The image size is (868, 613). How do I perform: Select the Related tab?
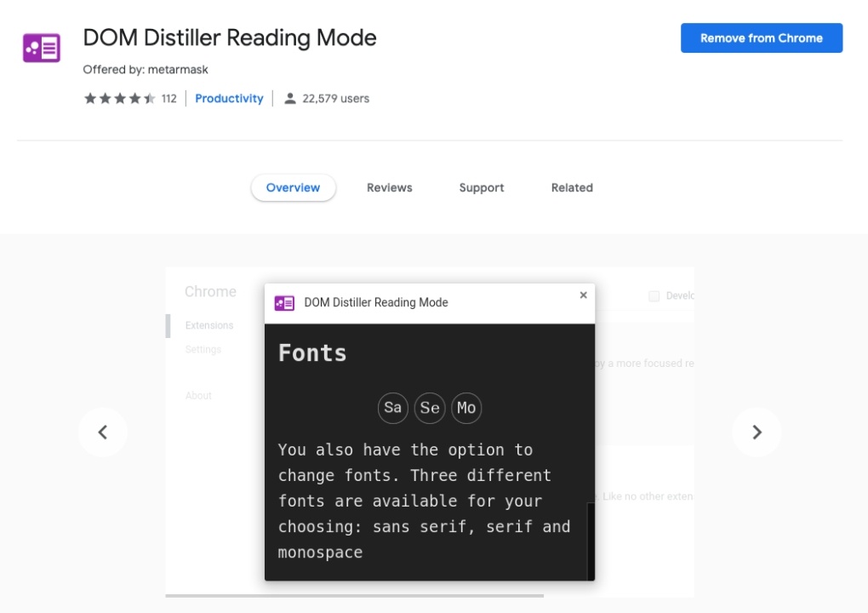pos(571,187)
